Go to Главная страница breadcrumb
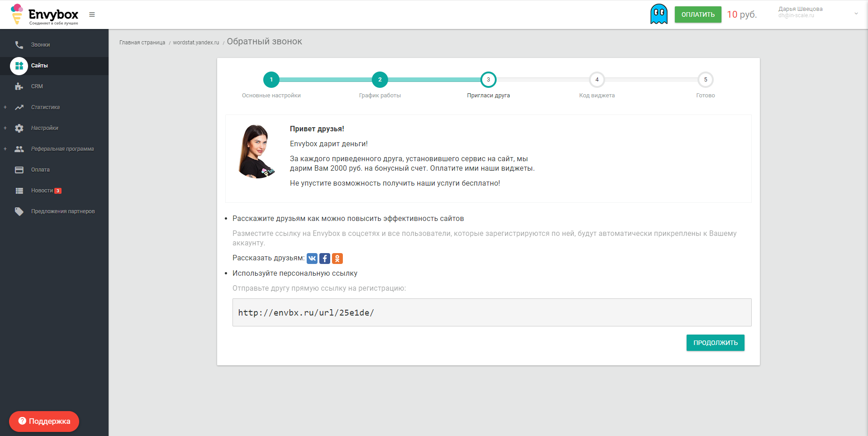The height and width of the screenshot is (436, 868). [x=142, y=43]
